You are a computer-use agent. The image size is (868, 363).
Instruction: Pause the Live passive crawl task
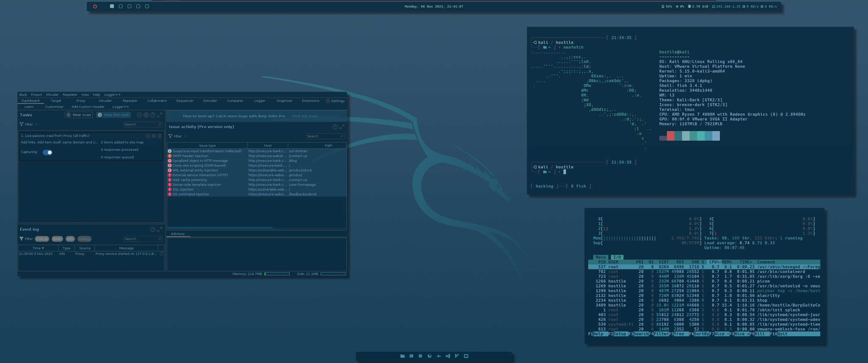click(148, 136)
